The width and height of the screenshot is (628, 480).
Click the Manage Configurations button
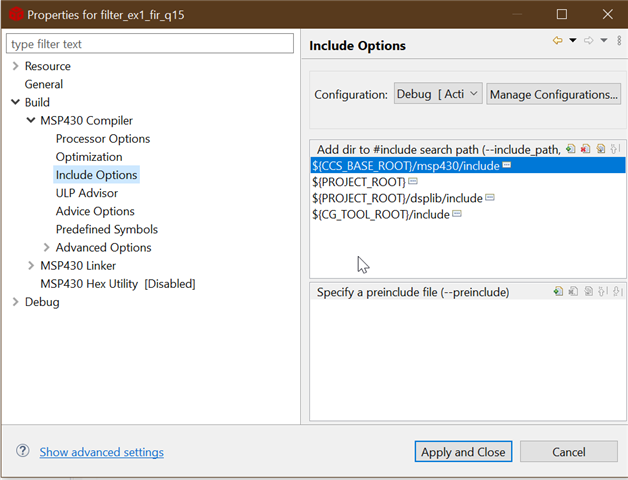tap(554, 94)
